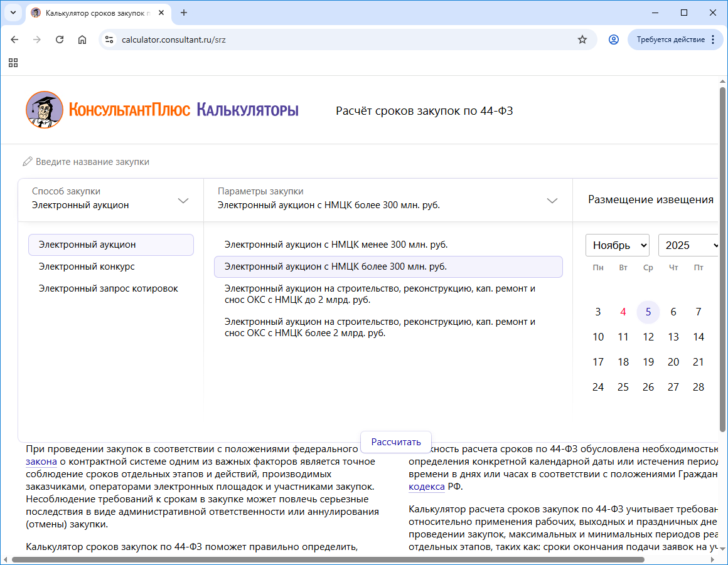View site information icon in address bar

pyautogui.click(x=109, y=40)
